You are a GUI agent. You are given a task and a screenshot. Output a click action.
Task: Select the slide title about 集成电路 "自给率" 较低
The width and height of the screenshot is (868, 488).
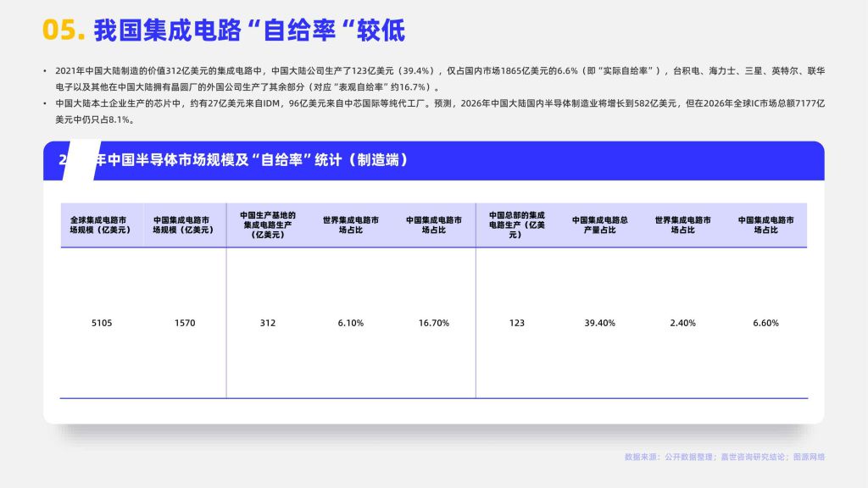(x=248, y=30)
